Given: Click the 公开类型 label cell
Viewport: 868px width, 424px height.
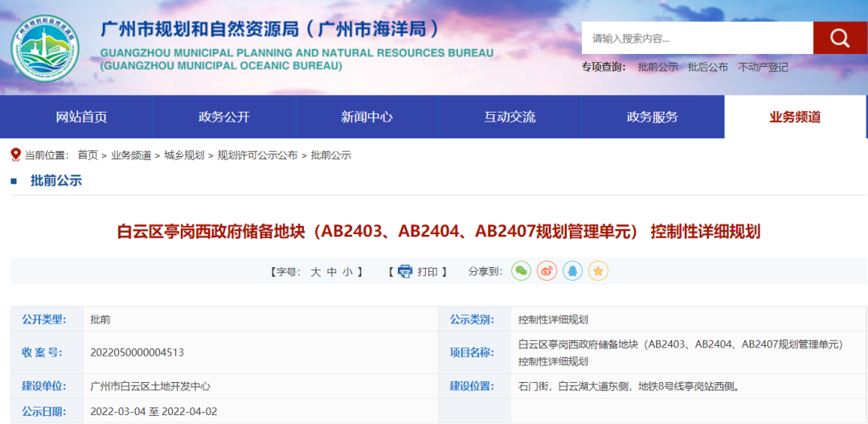Looking at the screenshot, I should [47, 319].
